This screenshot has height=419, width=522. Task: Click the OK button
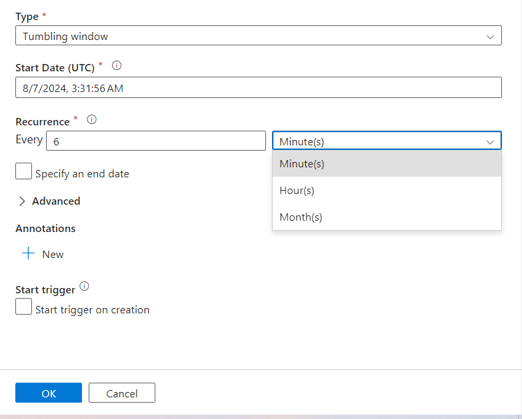point(49,393)
